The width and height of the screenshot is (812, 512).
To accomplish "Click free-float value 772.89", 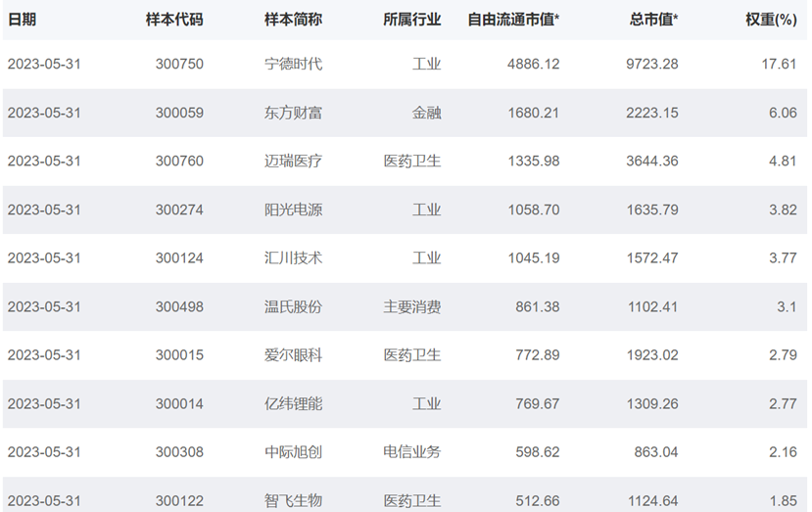I will pos(537,355).
